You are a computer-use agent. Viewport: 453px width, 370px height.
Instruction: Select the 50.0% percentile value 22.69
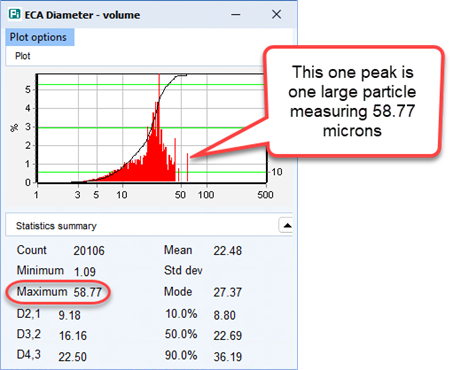(228, 336)
